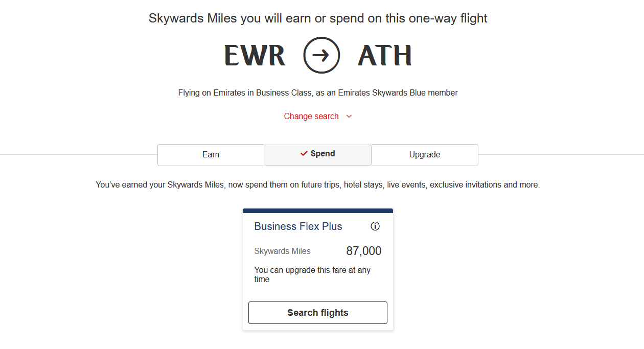
Task: Switch to the Earn tab
Action: click(211, 155)
